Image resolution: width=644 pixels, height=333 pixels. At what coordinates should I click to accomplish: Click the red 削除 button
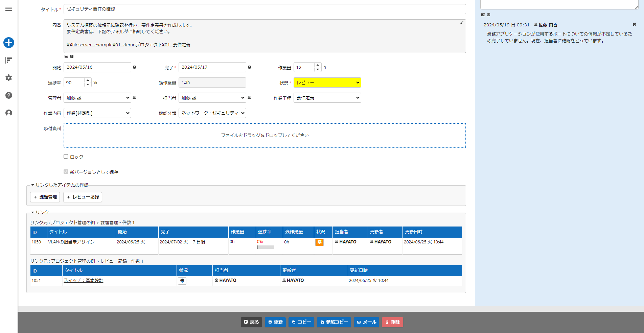click(x=392, y=322)
